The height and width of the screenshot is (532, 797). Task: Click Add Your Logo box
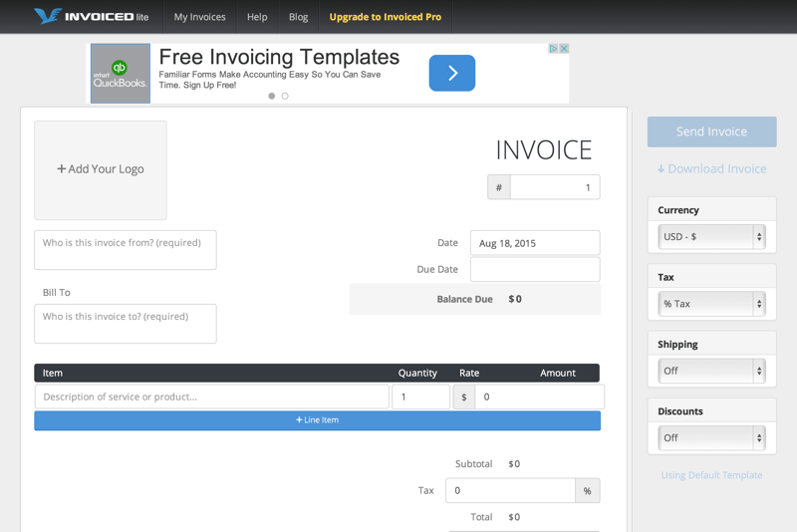[101, 170]
